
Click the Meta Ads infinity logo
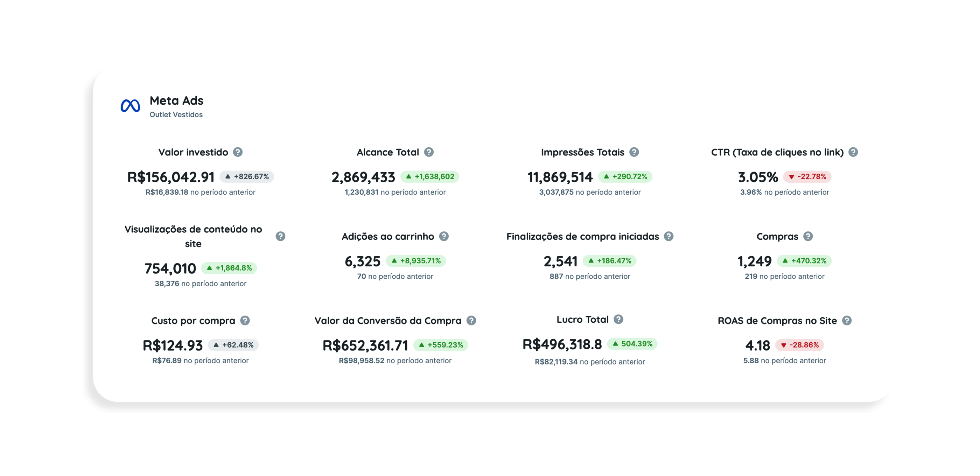pyautogui.click(x=130, y=106)
